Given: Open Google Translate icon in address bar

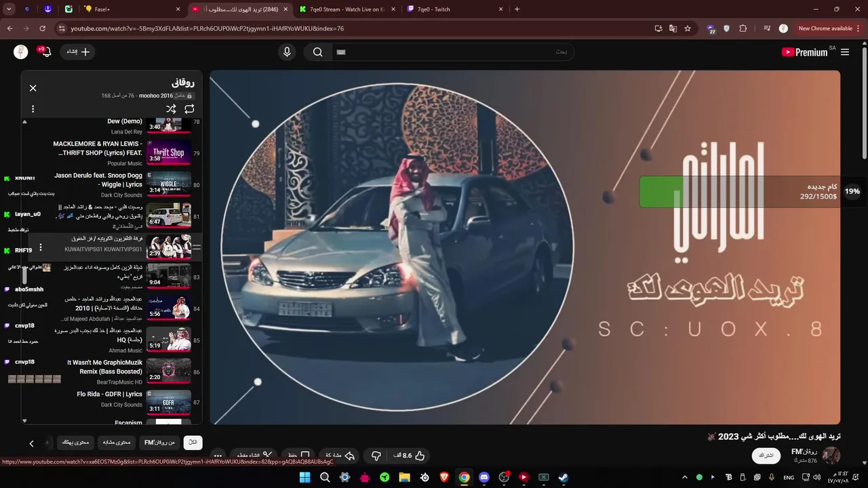Looking at the screenshot, I should tap(673, 28).
